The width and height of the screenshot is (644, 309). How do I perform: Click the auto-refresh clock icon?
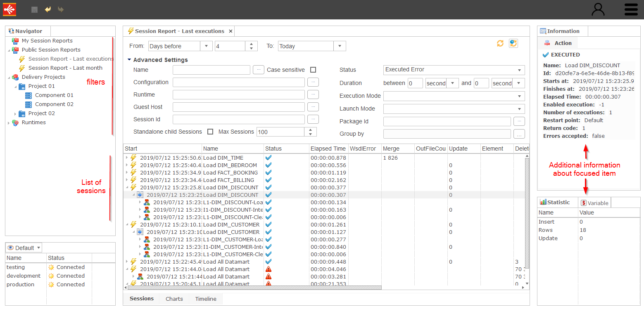coord(513,43)
